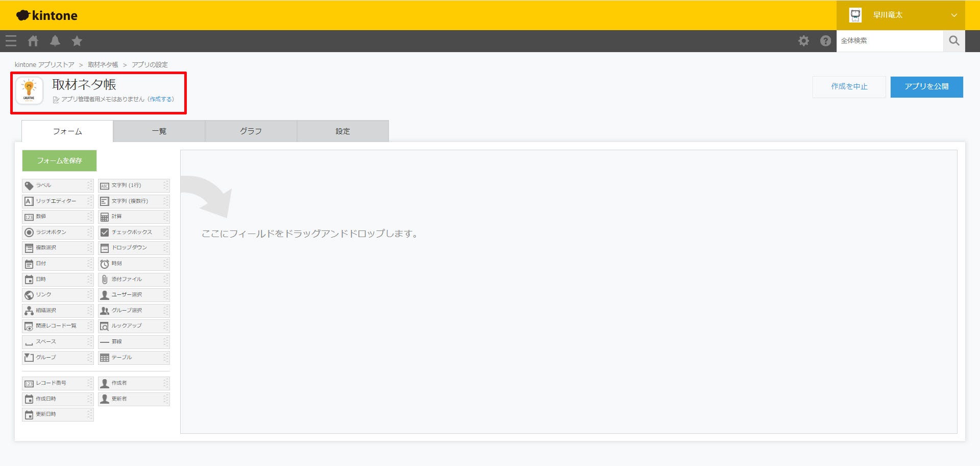This screenshot has width=980, height=466.
Task: Select the ルックアップ field item
Action: (134, 326)
